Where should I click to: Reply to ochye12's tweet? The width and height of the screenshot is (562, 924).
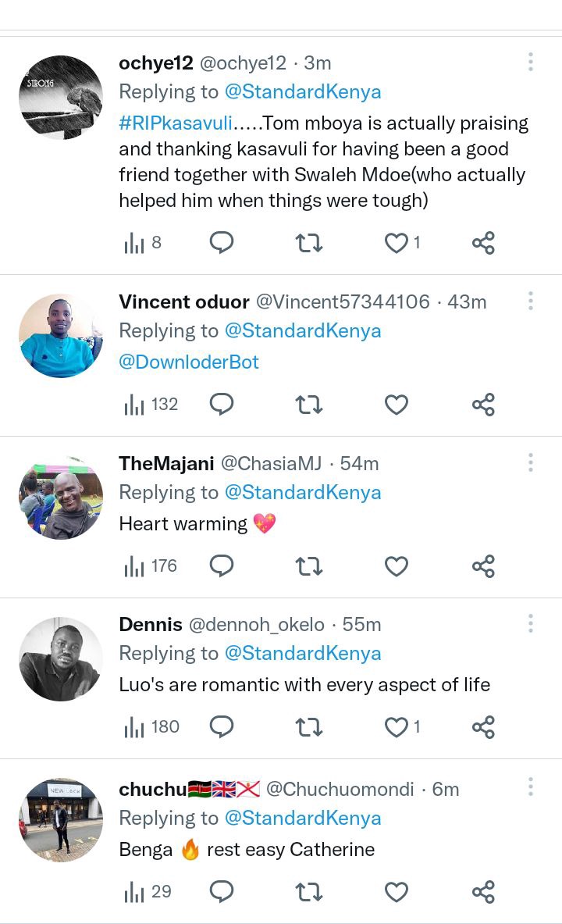point(222,243)
